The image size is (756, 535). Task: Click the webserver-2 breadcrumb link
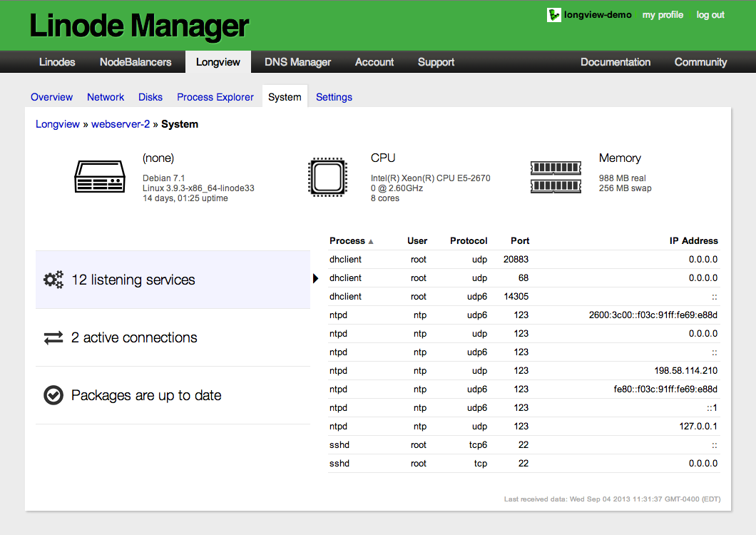(x=121, y=124)
